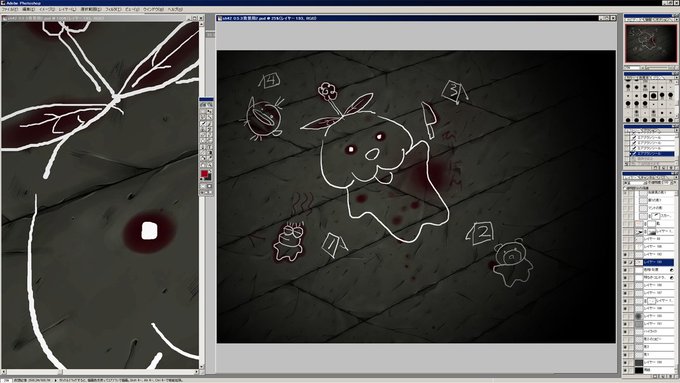Click the left document window's vertical scrollbar
Viewport: 680px width, 383px height.
[201, 195]
